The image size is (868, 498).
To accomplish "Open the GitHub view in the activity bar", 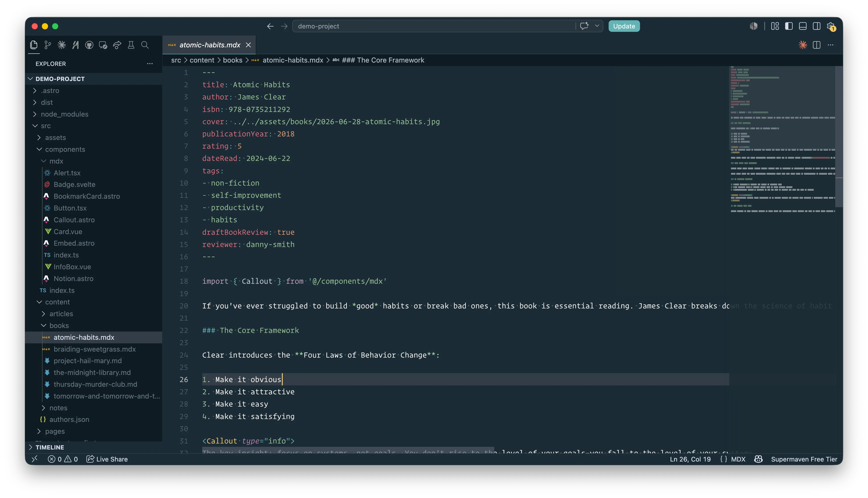I will [x=89, y=45].
